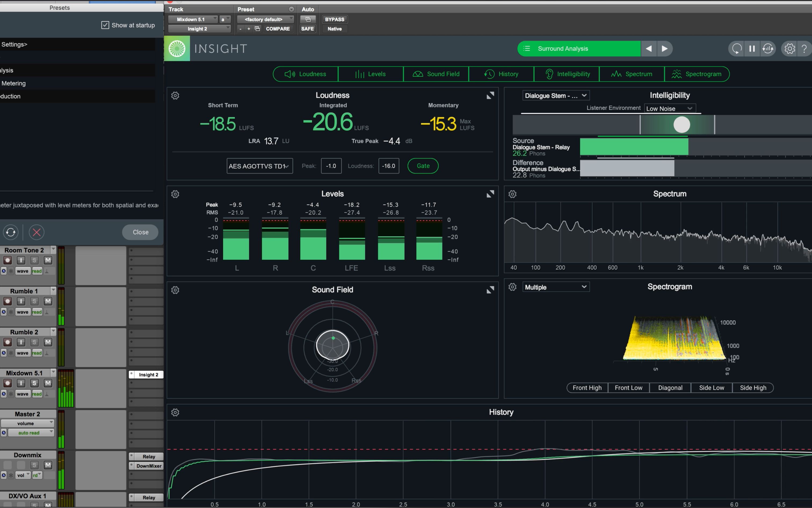The height and width of the screenshot is (508, 812).
Task: Open the AES AGOTTVS TD1 standard dropdown
Action: coord(260,166)
